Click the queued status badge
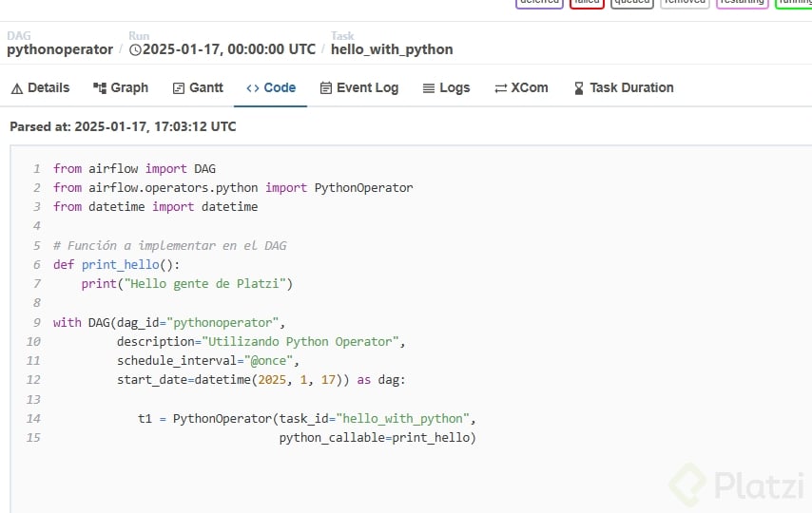Image resolution: width=812 pixels, height=513 pixels. [x=631, y=3]
